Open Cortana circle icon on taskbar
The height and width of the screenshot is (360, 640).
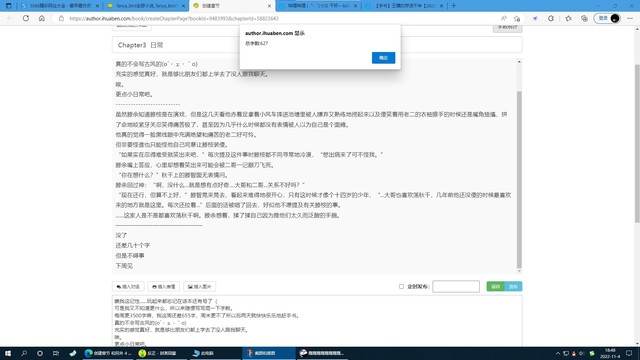click(x=40, y=353)
